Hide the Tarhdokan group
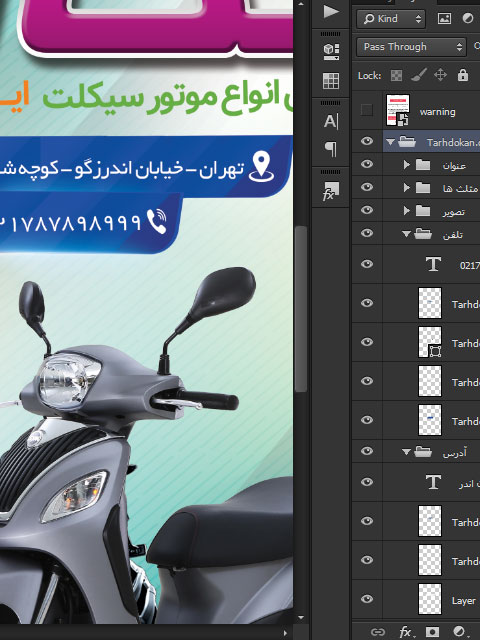 367,141
